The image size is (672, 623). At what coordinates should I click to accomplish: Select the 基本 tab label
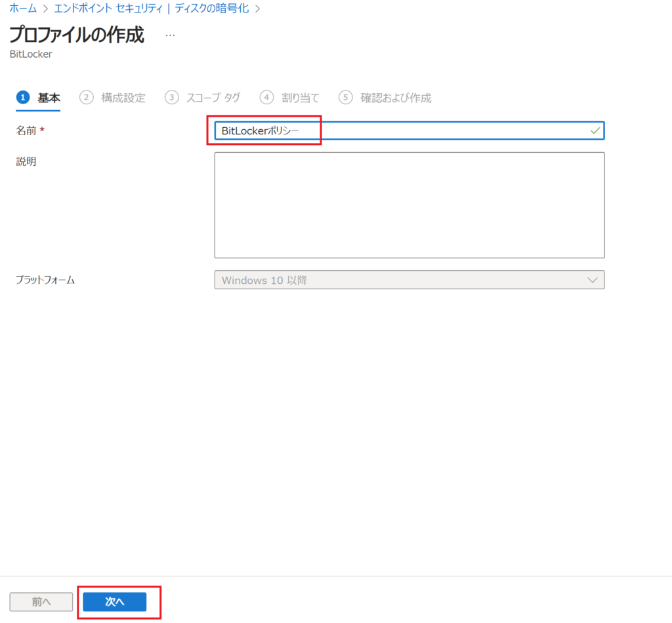pyautogui.click(x=49, y=98)
